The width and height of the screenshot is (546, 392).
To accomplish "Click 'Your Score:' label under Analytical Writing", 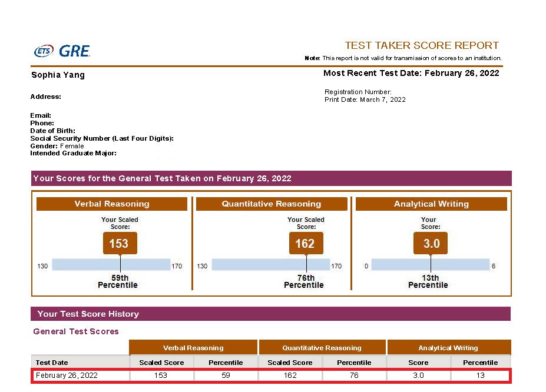I will click(x=431, y=223).
